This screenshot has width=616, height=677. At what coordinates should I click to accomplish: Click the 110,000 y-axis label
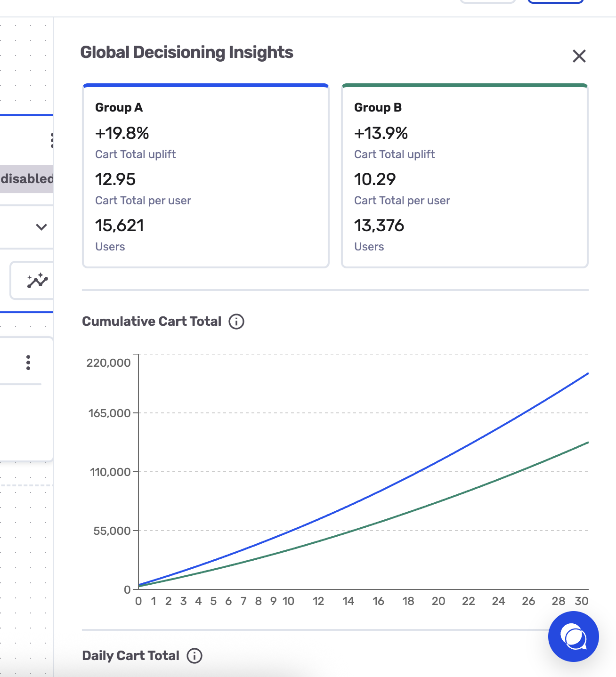pyautogui.click(x=110, y=472)
